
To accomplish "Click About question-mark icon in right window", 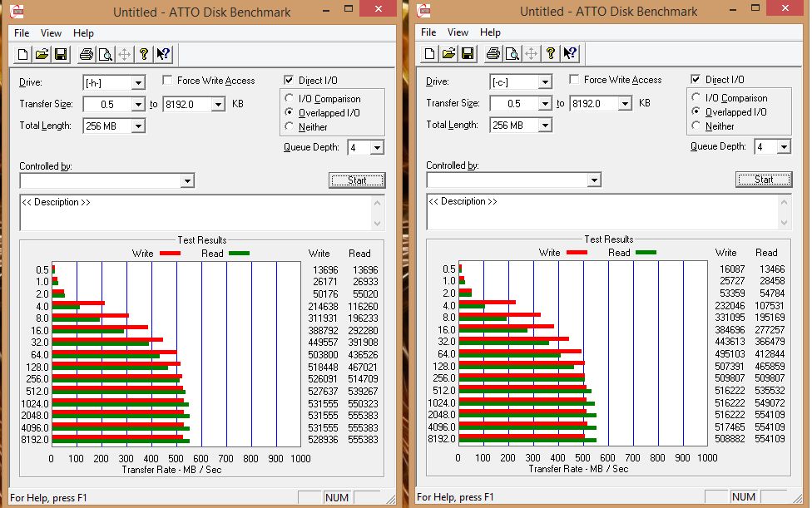I will [x=551, y=53].
